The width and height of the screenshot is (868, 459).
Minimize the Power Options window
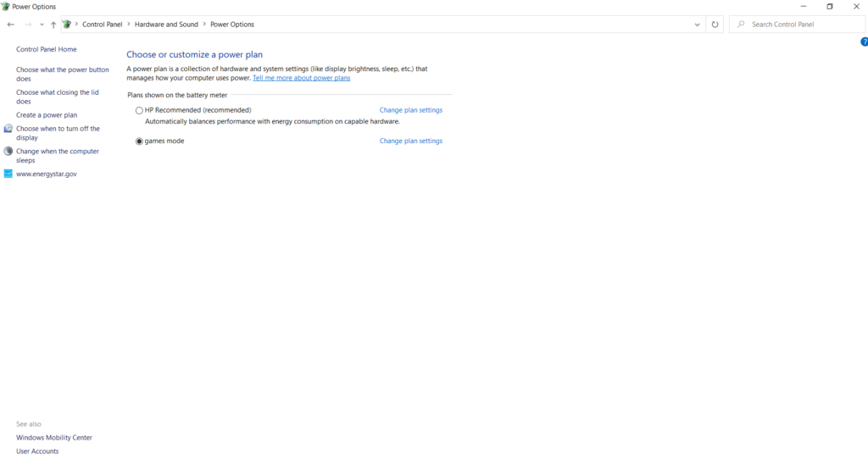[x=804, y=7]
